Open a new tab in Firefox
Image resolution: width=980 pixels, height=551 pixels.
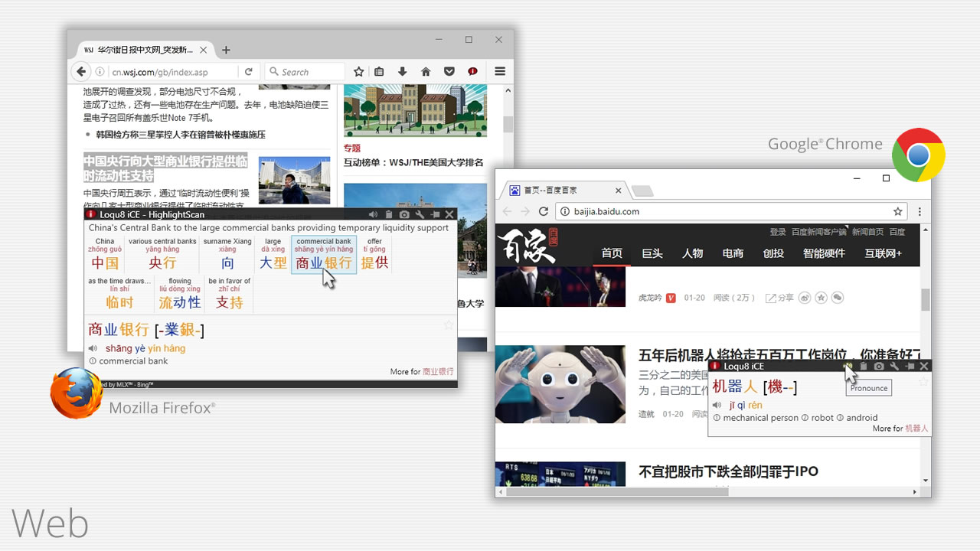coord(226,51)
